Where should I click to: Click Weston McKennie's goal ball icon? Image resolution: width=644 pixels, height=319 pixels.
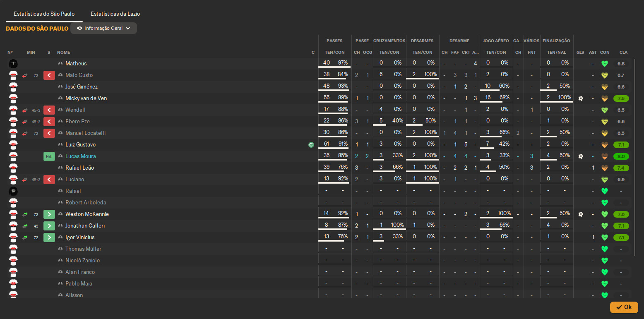tap(581, 214)
